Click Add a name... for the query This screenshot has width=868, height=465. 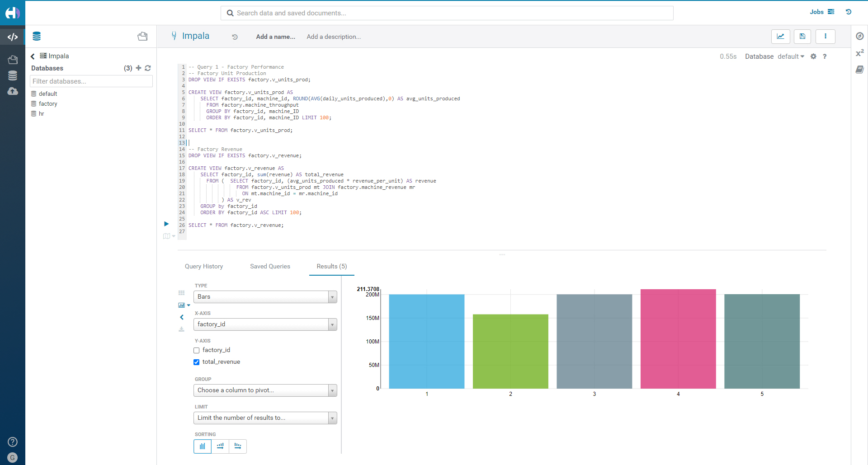[275, 37]
